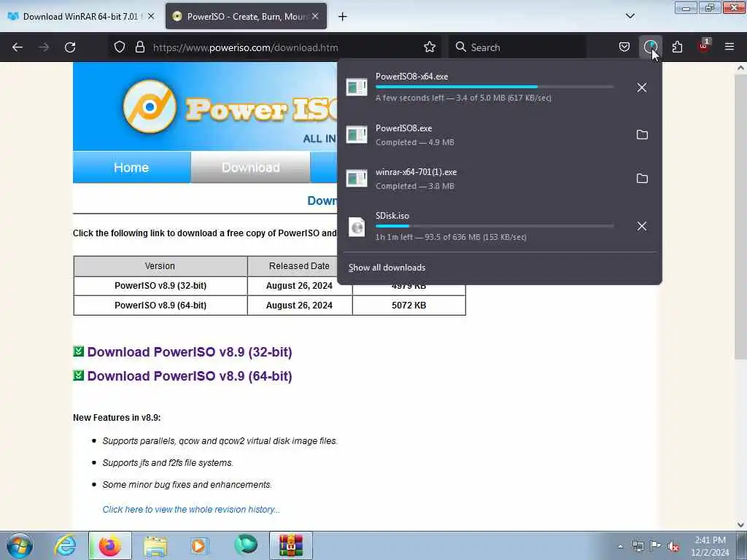Click the forward navigation arrow

pyautogui.click(x=44, y=47)
